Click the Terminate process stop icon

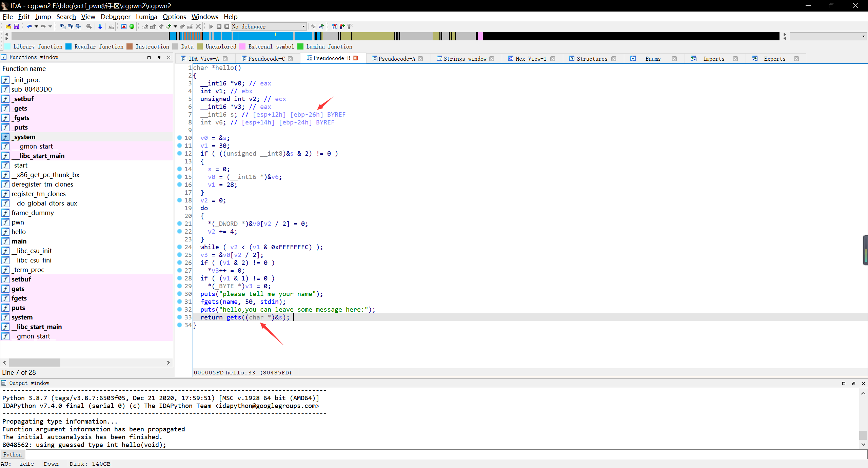pos(227,26)
